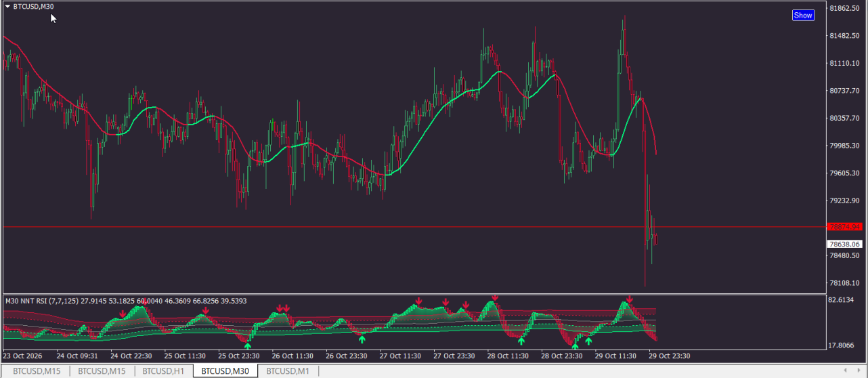Screen dimensions: 868x378
Task: Click the 24 Oct 22:30 time label
Action: point(131,355)
